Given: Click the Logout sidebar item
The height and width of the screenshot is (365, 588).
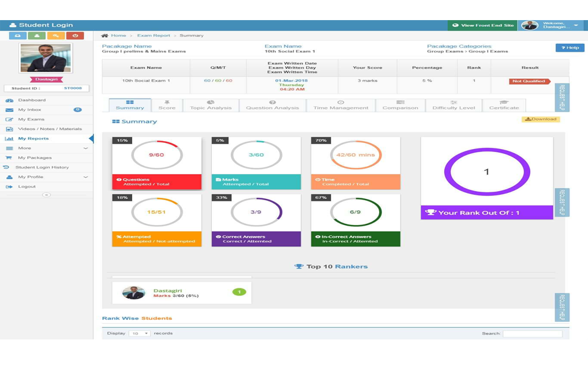Looking at the screenshot, I should (27, 187).
